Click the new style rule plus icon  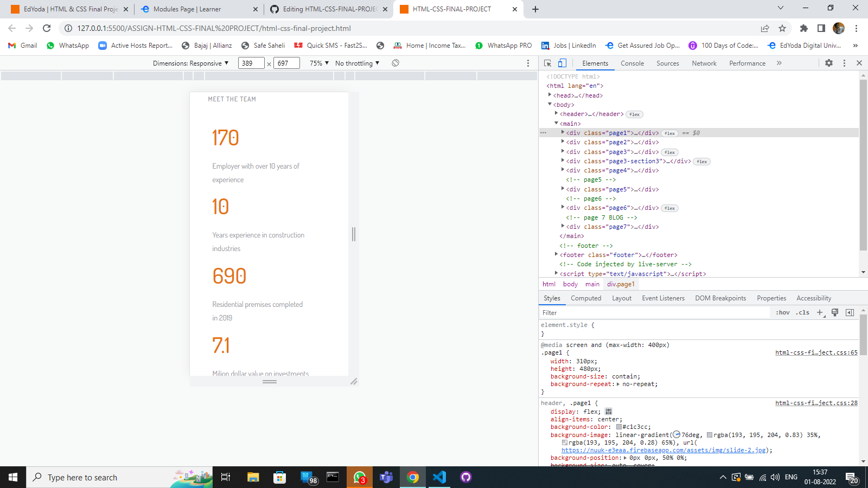[819, 312]
